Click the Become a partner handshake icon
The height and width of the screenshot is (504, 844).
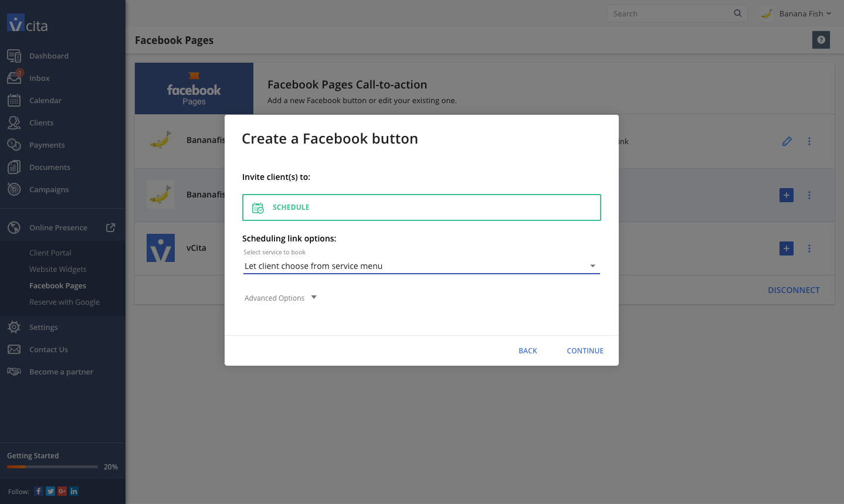14,372
